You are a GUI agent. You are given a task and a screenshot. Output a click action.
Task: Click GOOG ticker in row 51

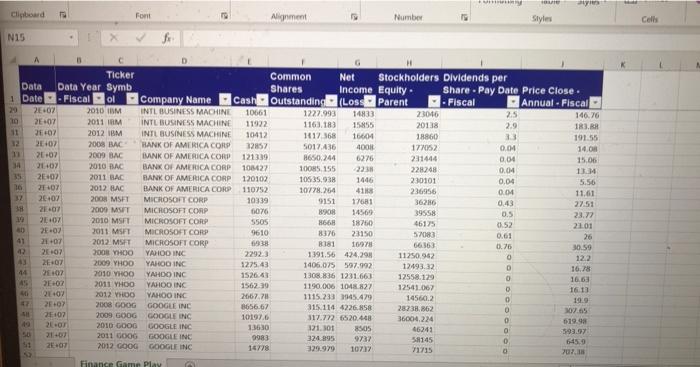[127, 346]
